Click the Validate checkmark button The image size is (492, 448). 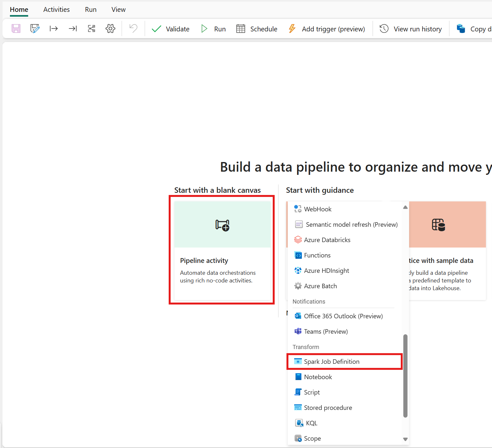point(170,29)
